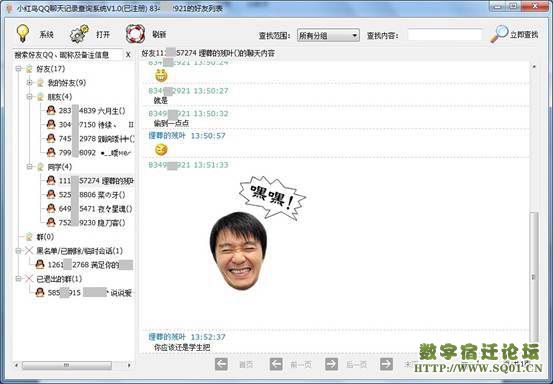
Task: Click the message text 偷到一点点
Action: coord(171,123)
